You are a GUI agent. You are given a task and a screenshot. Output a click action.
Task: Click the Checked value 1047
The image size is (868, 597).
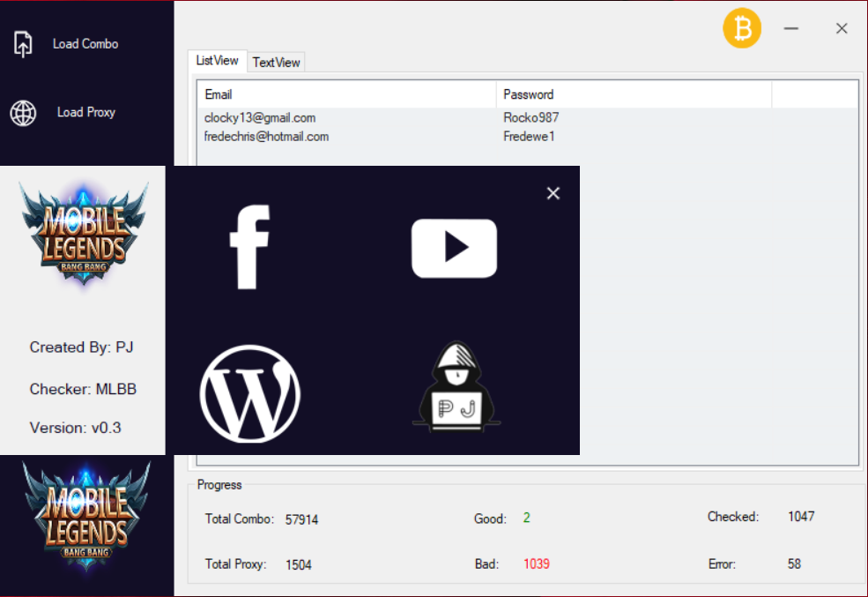tap(801, 517)
